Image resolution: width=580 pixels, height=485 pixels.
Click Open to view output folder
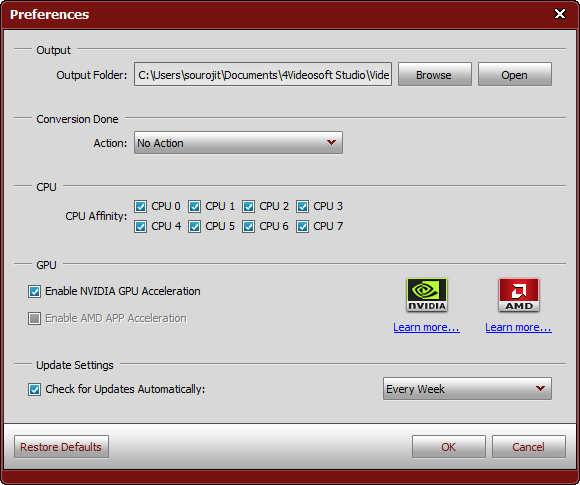(515, 74)
